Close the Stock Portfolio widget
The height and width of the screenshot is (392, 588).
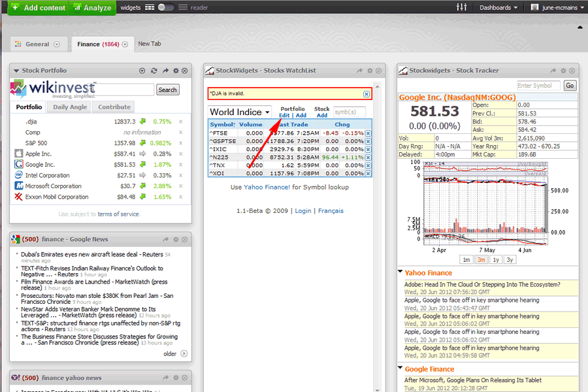(185, 71)
